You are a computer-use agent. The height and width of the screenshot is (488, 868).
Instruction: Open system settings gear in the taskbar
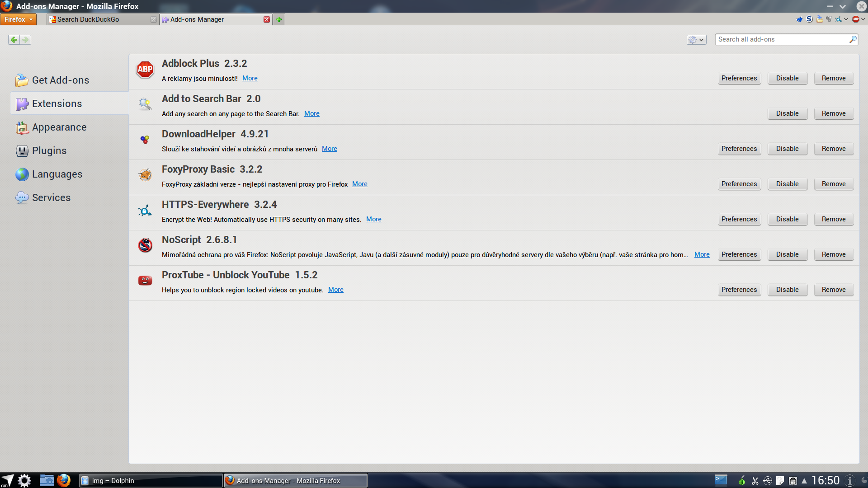click(x=24, y=480)
